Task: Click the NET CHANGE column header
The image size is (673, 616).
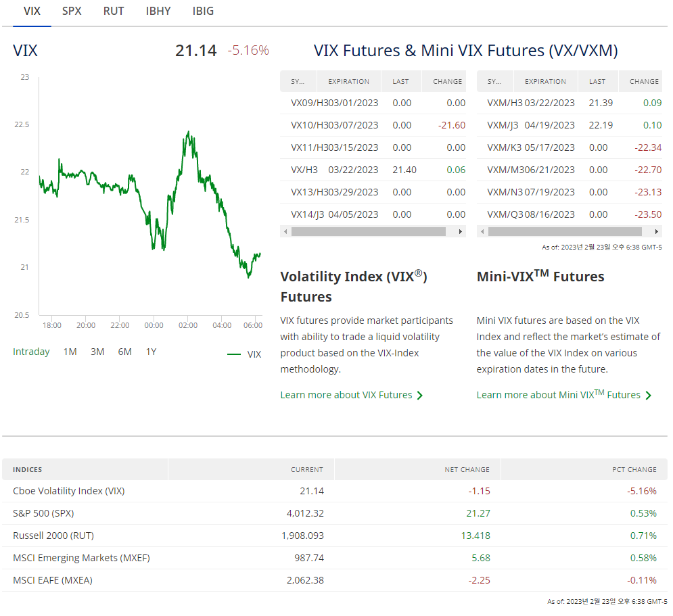Action: click(x=417, y=470)
